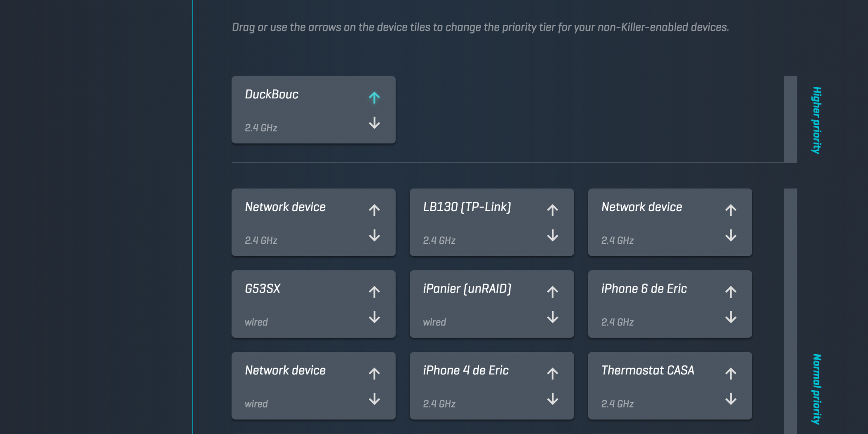Raise the wired Network device priority

[x=374, y=374]
